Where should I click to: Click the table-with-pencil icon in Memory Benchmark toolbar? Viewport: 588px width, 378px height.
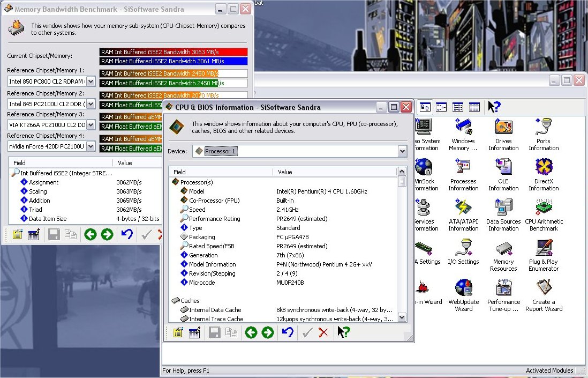click(x=34, y=235)
